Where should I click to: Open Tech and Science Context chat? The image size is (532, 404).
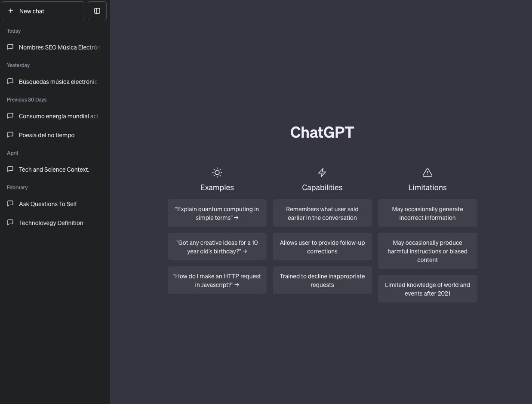[54, 170]
